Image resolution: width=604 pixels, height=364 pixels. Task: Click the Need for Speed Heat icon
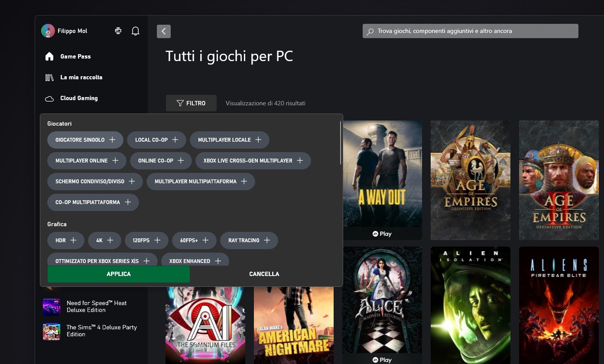pyautogui.click(x=52, y=307)
